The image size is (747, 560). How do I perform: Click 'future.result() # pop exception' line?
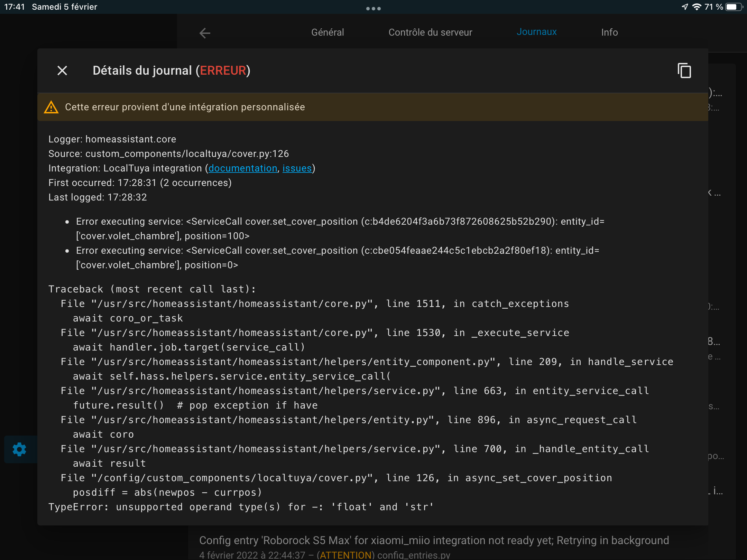tap(195, 405)
